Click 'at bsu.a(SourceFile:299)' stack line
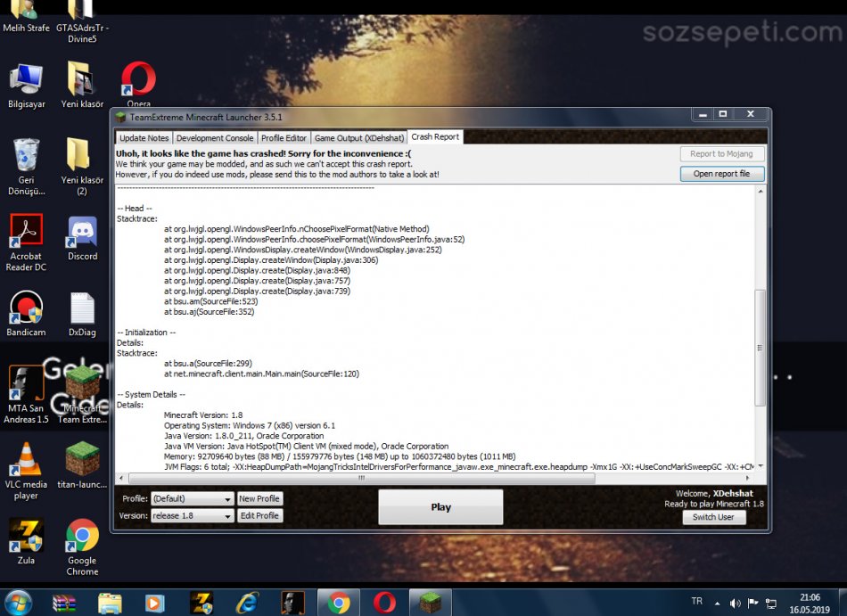 pyautogui.click(x=208, y=364)
